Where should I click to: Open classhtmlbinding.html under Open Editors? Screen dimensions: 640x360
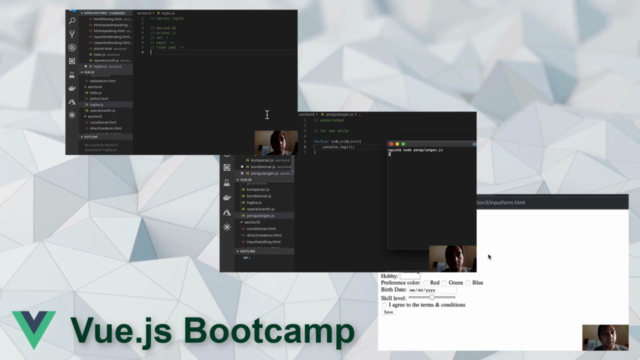[x=110, y=43]
